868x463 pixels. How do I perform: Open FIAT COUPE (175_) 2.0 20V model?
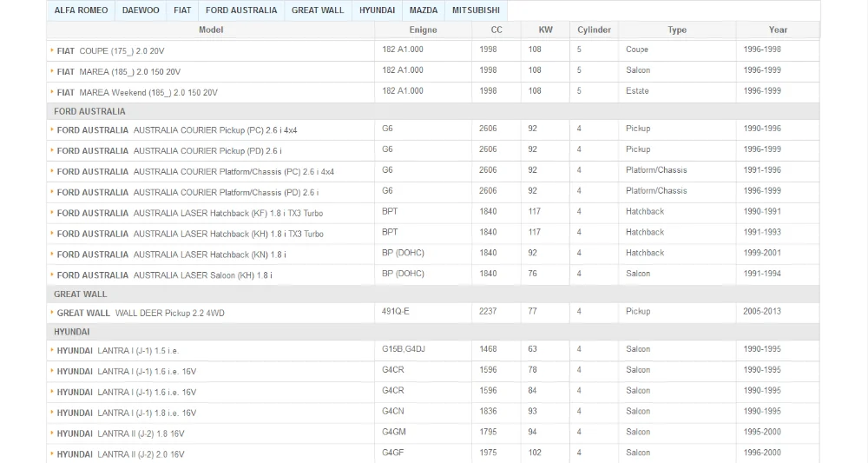coord(110,51)
